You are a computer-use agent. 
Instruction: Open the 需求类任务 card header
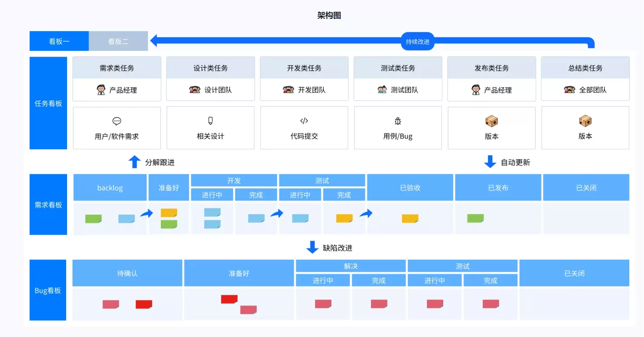[x=117, y=68]
